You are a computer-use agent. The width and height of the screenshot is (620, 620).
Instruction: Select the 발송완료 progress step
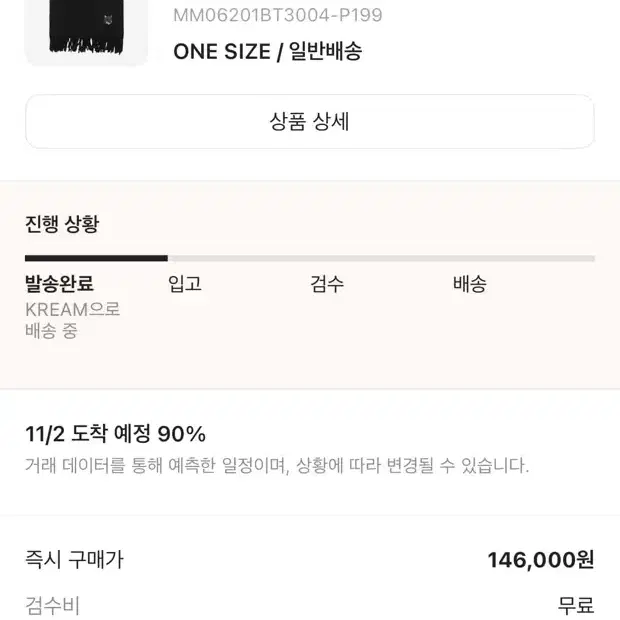coord(59,284)
